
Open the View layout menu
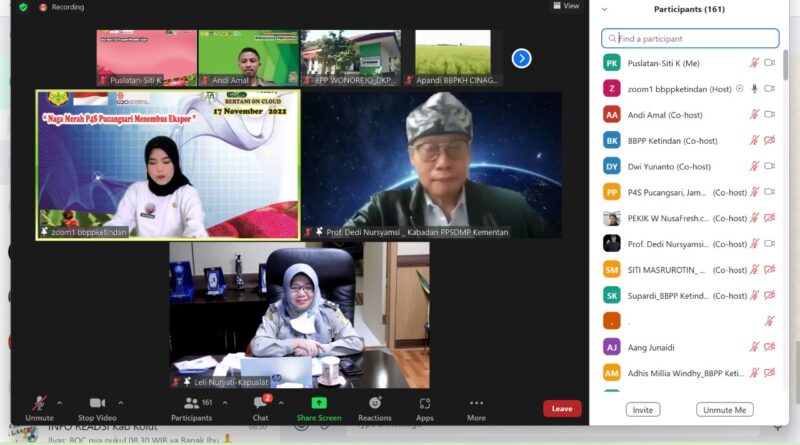[x=566, y=6]
